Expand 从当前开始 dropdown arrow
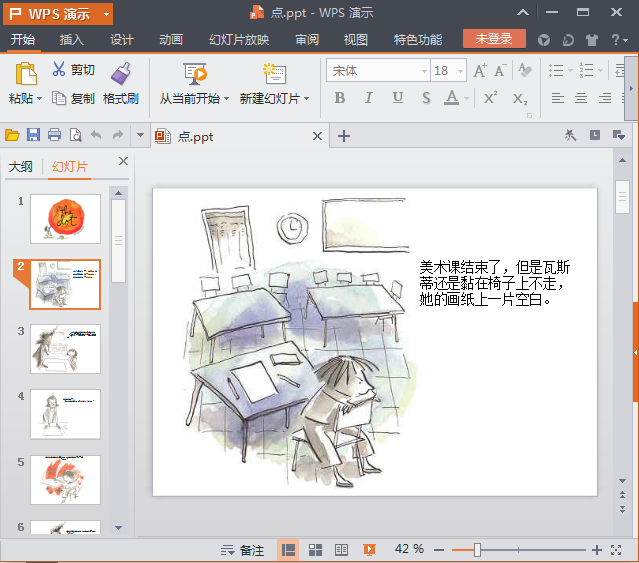This screenshot has height=563, width=639. (x=226, y=99)
